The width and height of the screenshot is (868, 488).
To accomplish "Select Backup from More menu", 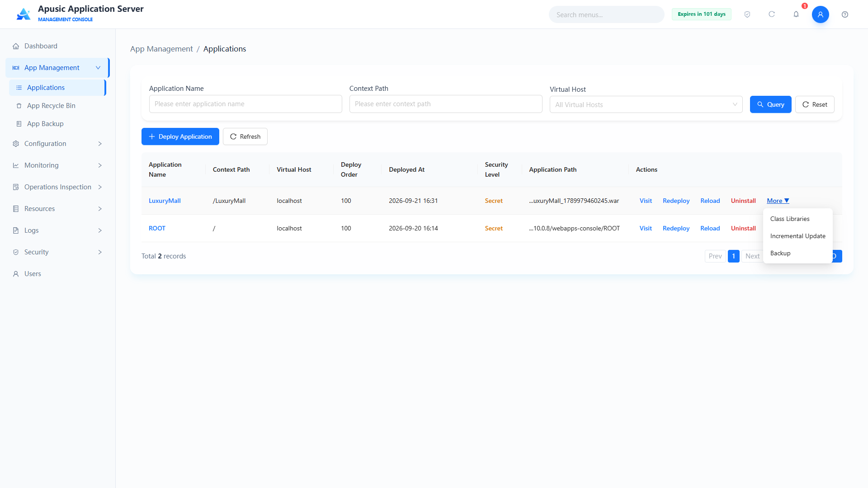I will [797, 253].
